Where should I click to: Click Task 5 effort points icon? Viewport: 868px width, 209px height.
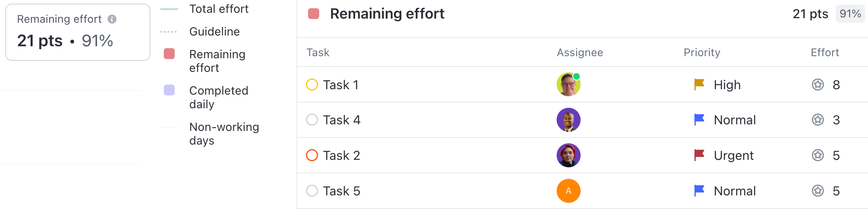(818, 191)
